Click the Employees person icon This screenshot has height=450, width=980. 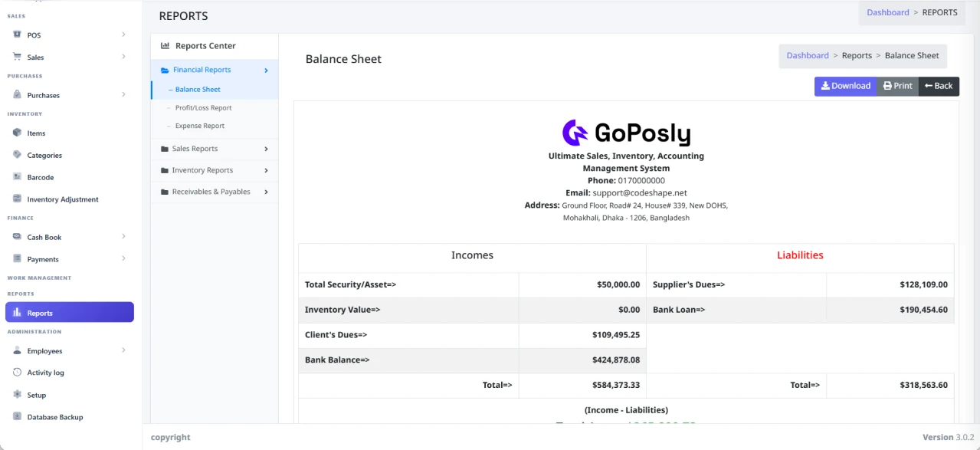pyautogui.click(x=17, y=350)
